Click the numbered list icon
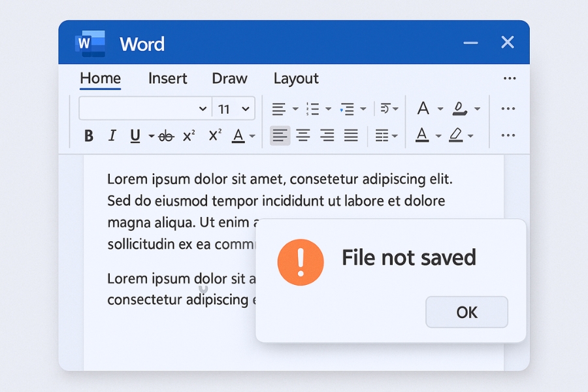588x392 pixels. tap(313, 108)
